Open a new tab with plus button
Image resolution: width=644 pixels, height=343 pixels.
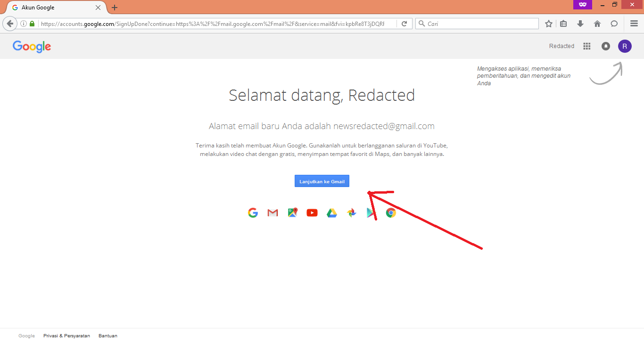(x=115, y=8)
